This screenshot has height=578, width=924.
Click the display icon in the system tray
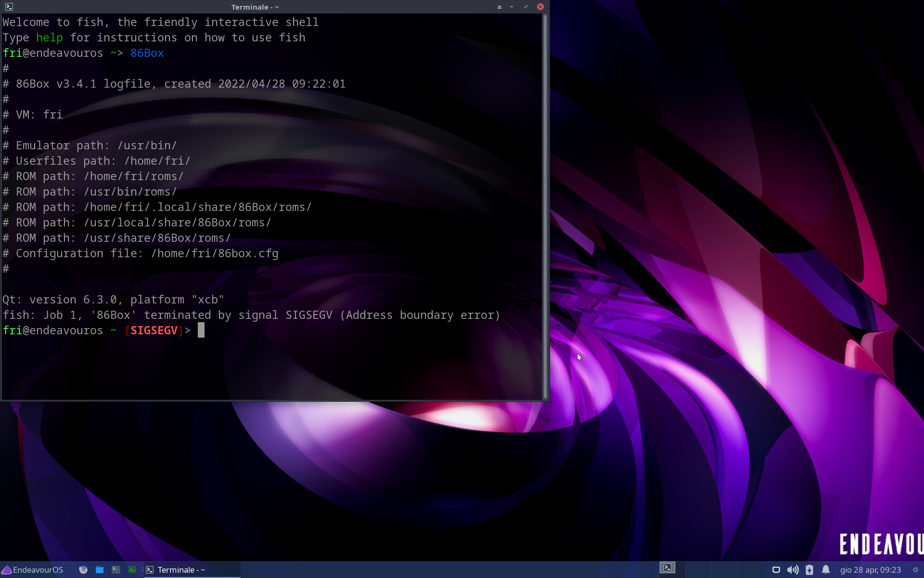776,569
